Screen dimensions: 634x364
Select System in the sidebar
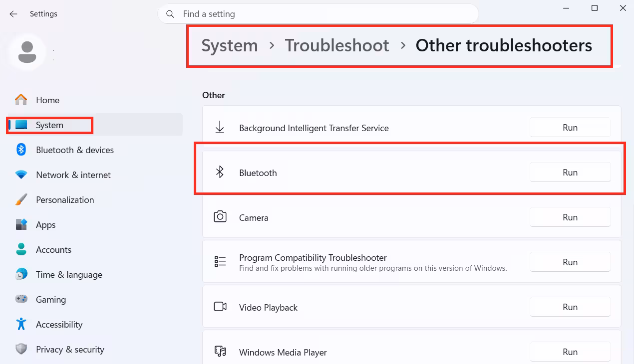95,125
